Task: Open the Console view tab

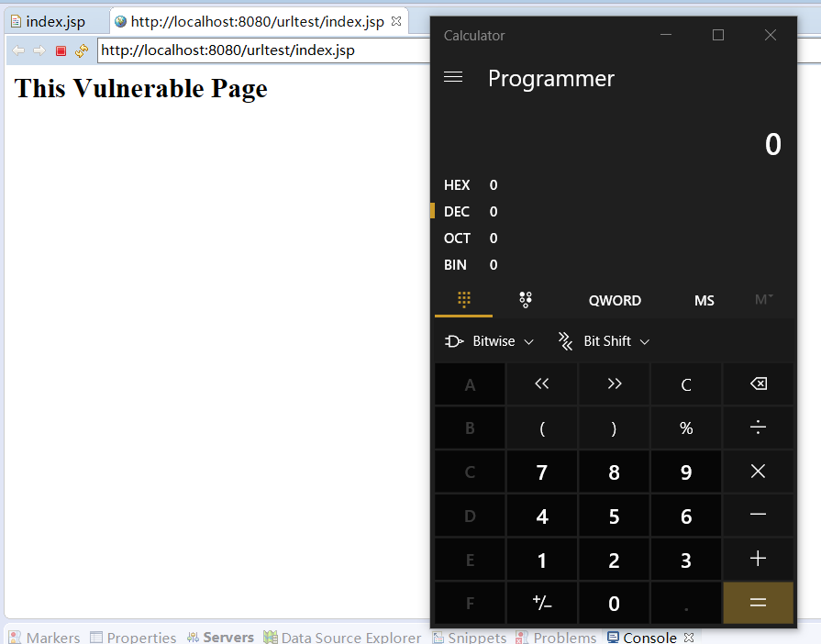Action: (649, 637)
